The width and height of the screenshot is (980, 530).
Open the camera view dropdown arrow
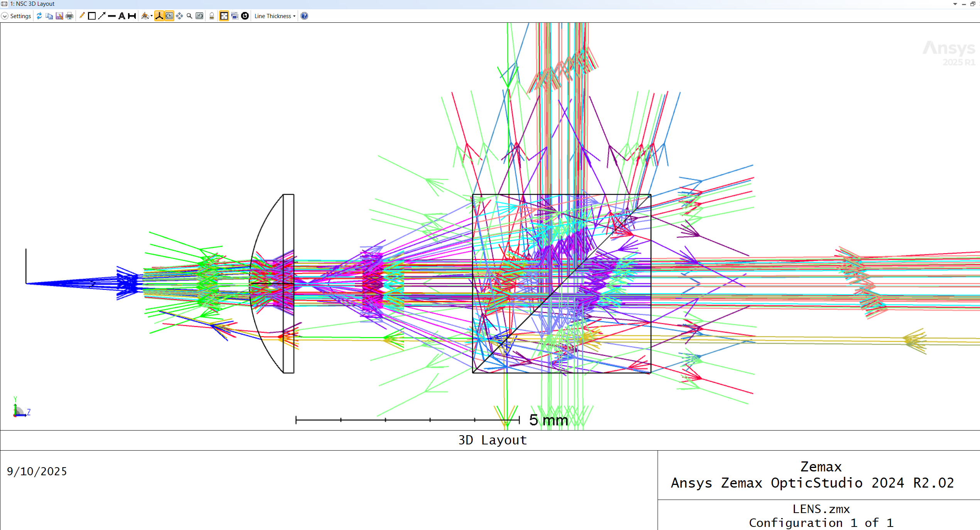coord(152,16)
